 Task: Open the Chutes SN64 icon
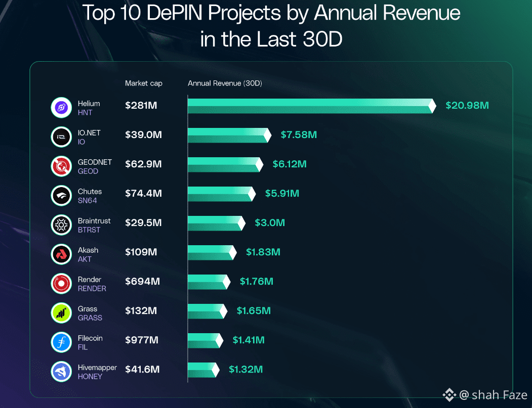pos(61,195)
